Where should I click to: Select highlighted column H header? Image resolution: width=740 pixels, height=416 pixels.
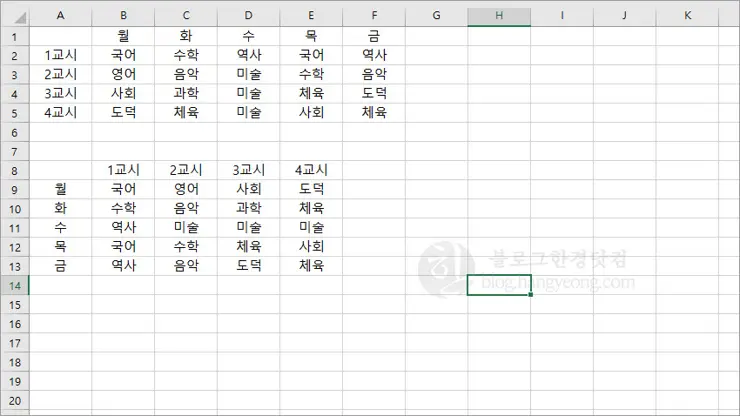(499, 16)
